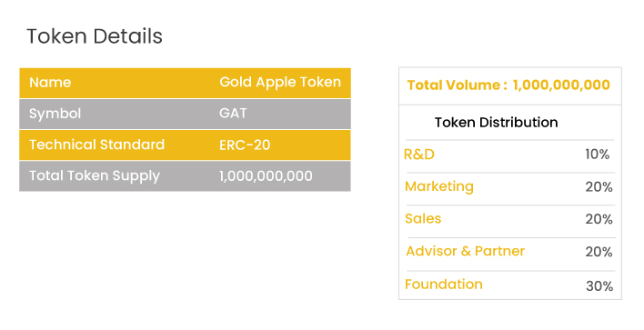Select the Technical Standard label

coord(96,145)
